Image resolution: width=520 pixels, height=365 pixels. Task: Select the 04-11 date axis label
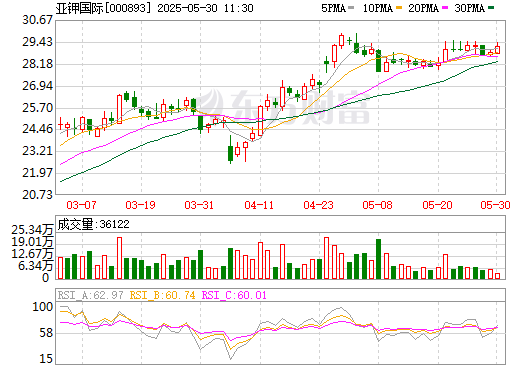click(x=259, y=205)
